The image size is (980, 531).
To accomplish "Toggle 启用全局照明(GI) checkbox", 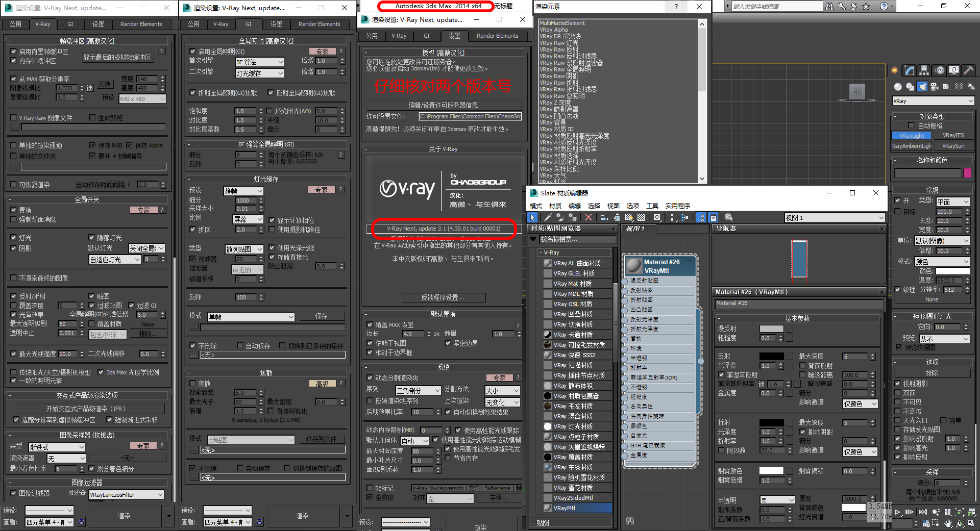I will pyautogui.click(x=192, y=52).
